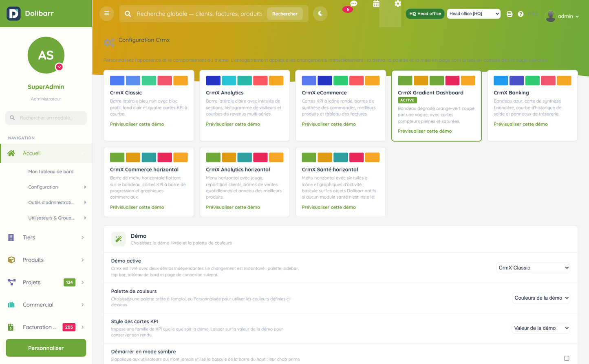Click first blue swatch of CrmX Classic

(x=117, y=81)
